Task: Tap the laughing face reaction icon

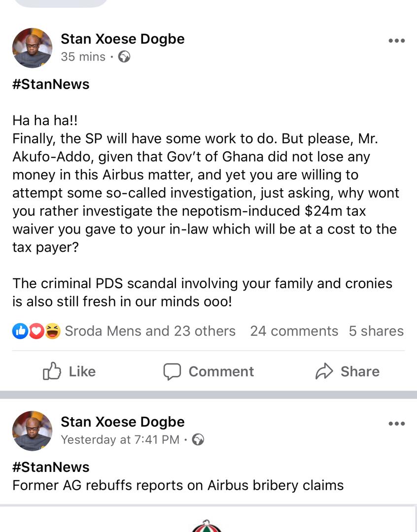Action: pyautogui.click(x=52, y=332)
